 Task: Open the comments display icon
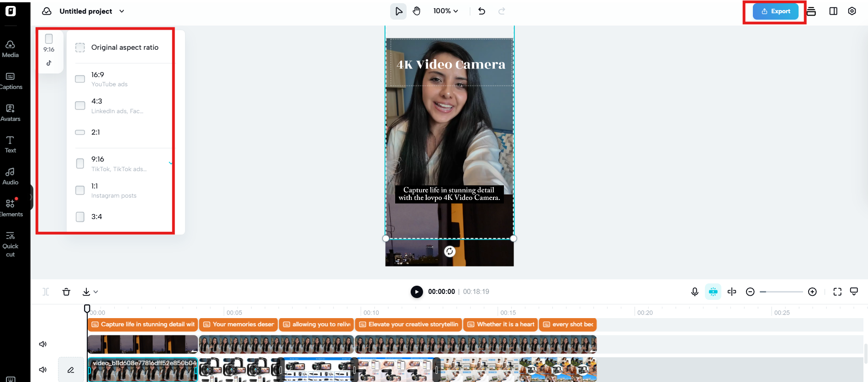(x=854, y=291)
